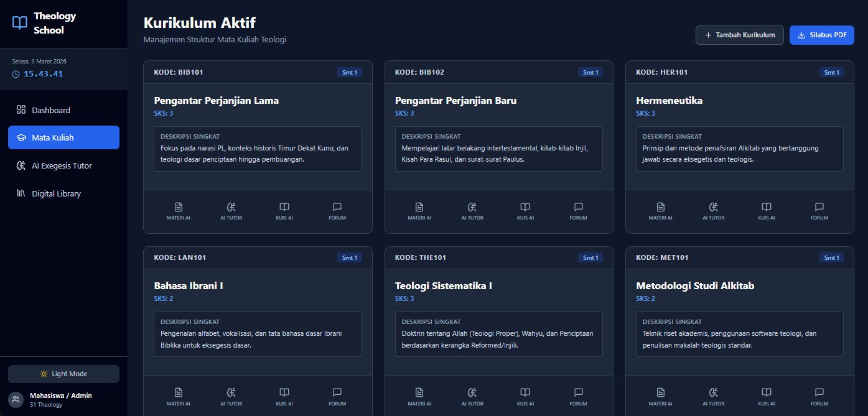Click the KODE: BIB102 label
The height and width of the screenshot is (416, 868).
[x=419, y=72]
